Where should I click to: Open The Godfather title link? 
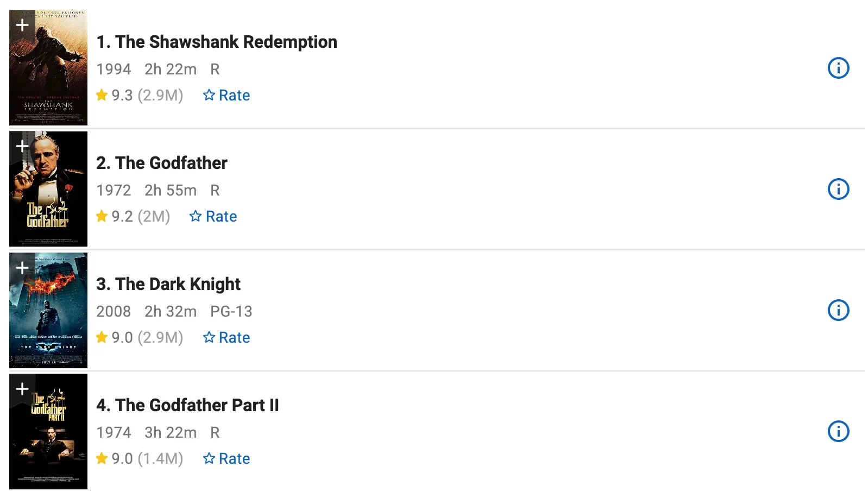pyautogui.click(x=162, y=163)
